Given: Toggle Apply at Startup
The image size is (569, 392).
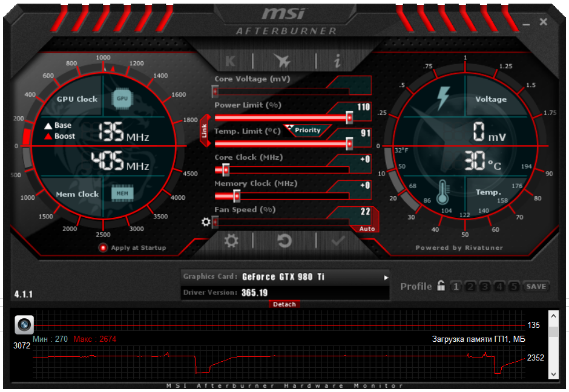Looking at the screenshot, I should coord(103,247).
